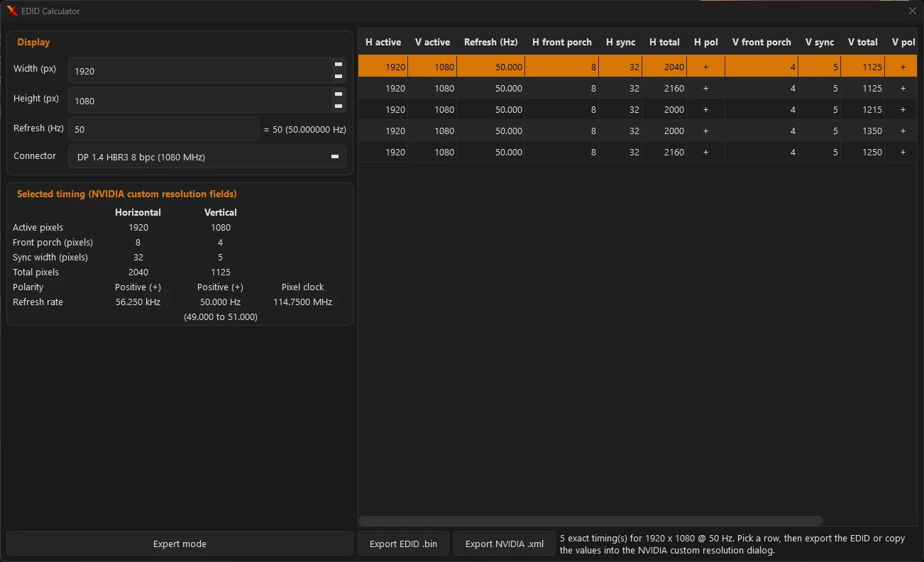
Task: Click the EDID Calculator app icon in title bar
Action: coord(12,11)
